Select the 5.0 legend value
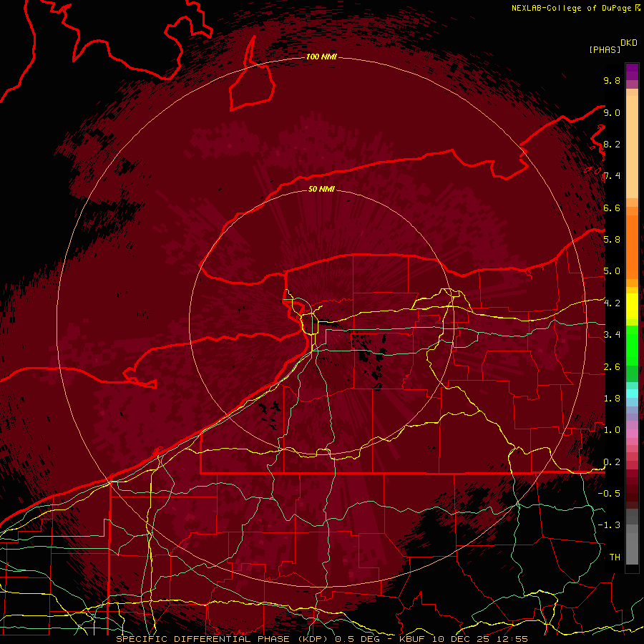This screenshot has height=644, width=644. coord(612,271)
